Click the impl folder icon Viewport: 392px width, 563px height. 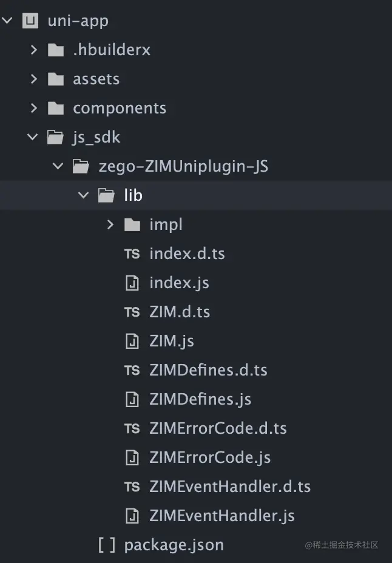pyautogui.click(x=132, y=224)
